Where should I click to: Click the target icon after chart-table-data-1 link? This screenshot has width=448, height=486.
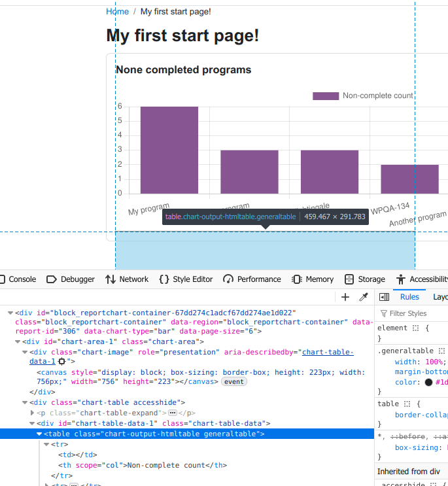coord(62,362)
